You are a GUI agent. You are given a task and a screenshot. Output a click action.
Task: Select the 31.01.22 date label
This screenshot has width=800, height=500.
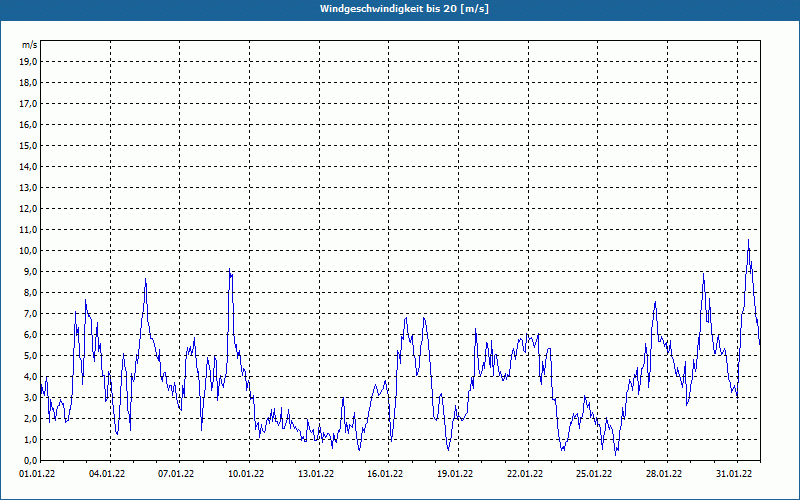pos(734,474)
